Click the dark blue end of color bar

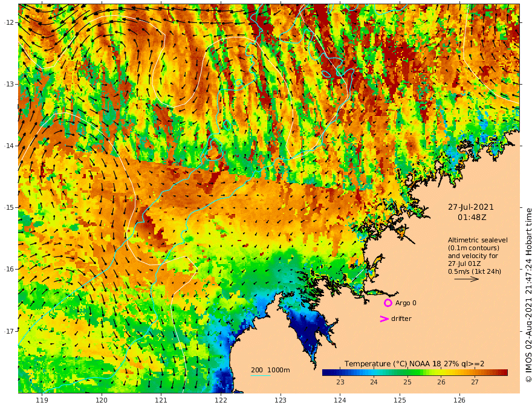[326, 373]
